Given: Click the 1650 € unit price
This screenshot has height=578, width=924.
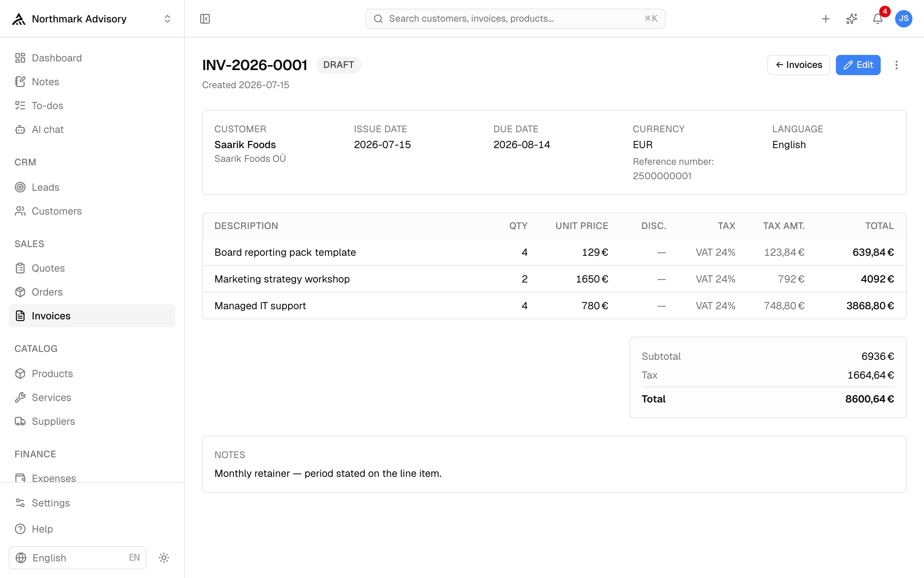Looking at the screenshot, I should point(592,279).
